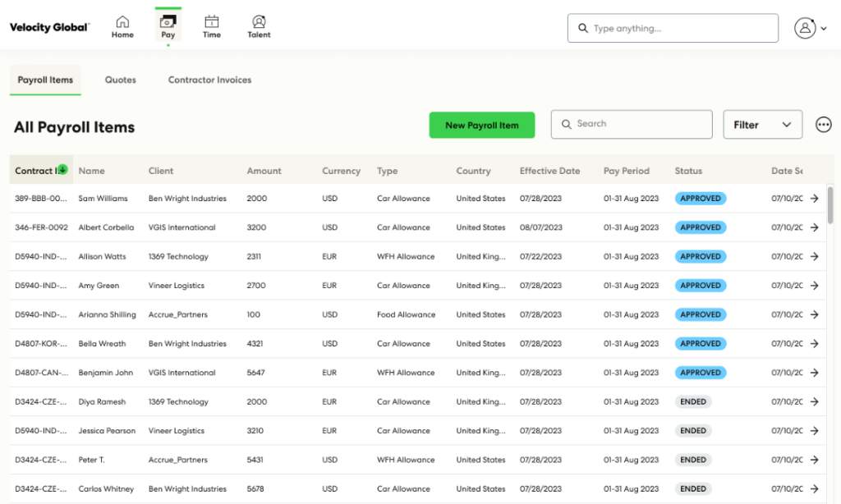This screenshot has width=841, height=504.
Task: Open Carlos Whitney row arrow icon
Action: 814,489
